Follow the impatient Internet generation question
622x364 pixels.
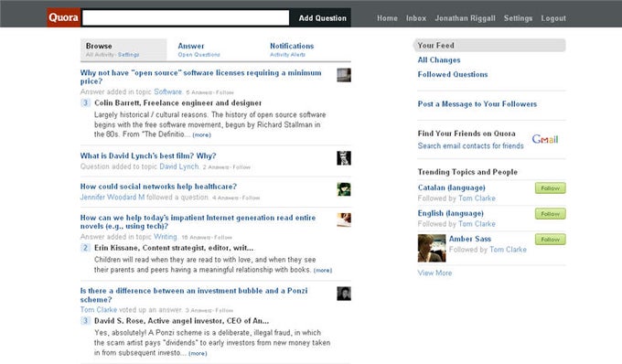click(223, 238)
